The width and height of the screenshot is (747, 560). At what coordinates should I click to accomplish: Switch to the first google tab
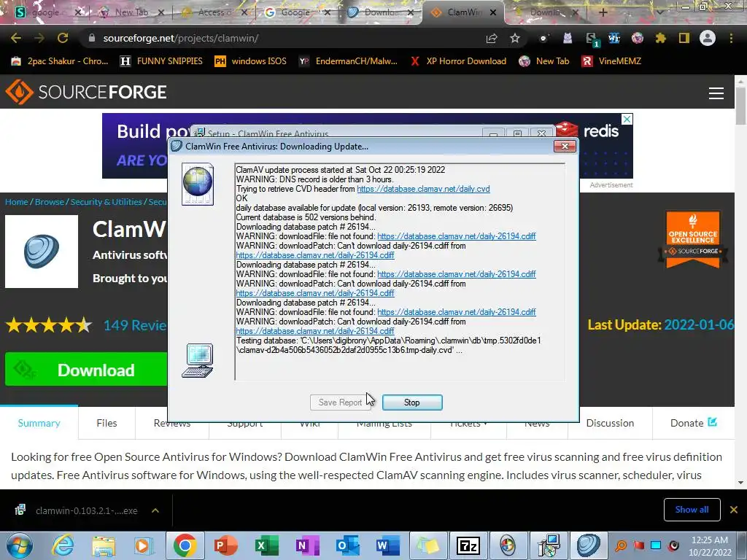coord(46,12)
